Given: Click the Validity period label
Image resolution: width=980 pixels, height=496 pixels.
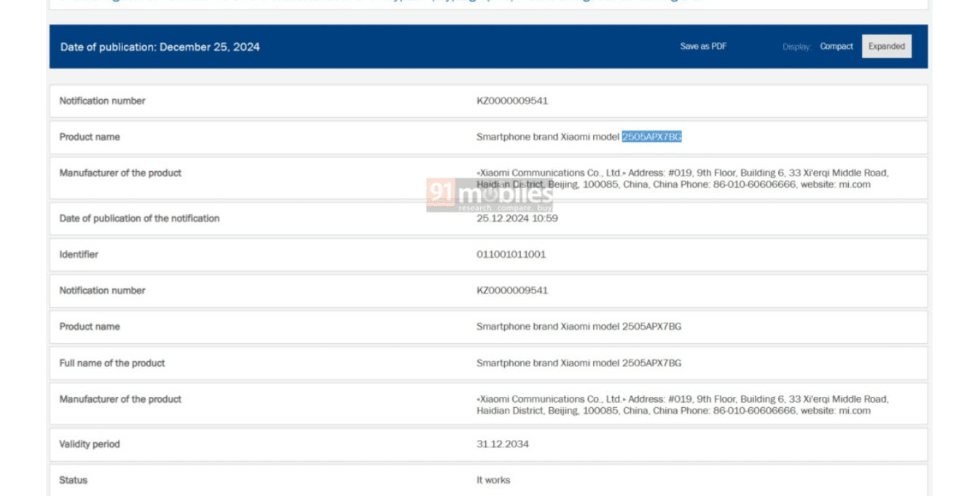Looking at the screenshot, I should (90, 444).
